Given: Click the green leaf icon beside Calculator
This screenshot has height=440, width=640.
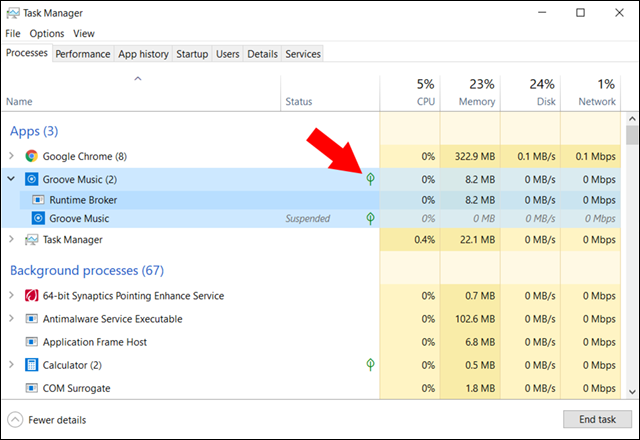Looking at the screenshot, I should tap(370, 365).
